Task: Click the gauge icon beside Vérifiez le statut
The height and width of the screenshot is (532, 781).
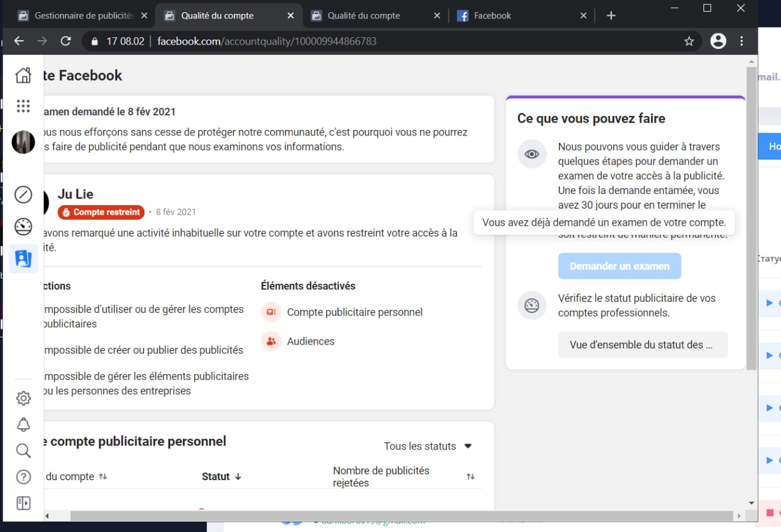Action: coord(532,306)
